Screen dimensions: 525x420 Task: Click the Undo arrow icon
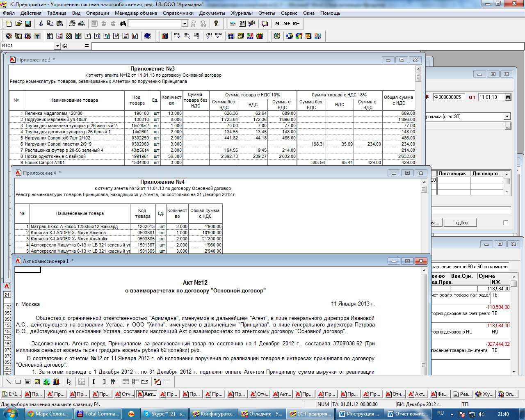tap(104, 24)
